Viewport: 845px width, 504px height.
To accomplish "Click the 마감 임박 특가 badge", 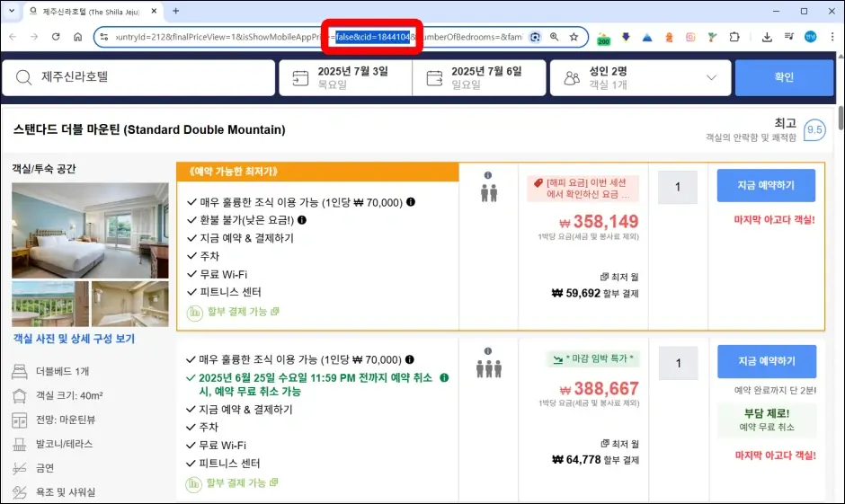I will pos(592,358).
